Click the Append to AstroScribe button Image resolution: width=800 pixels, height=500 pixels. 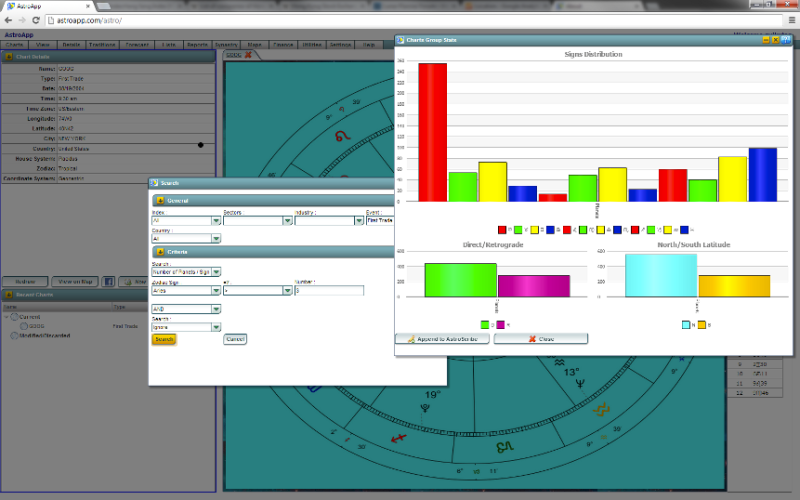[442, 339]
